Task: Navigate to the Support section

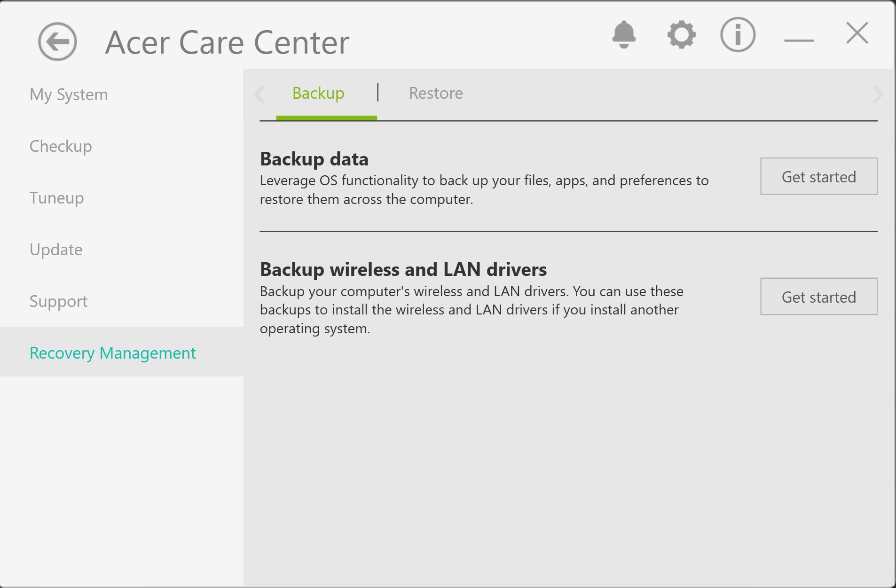Action: pyautogui.click(x=58, y=301)
